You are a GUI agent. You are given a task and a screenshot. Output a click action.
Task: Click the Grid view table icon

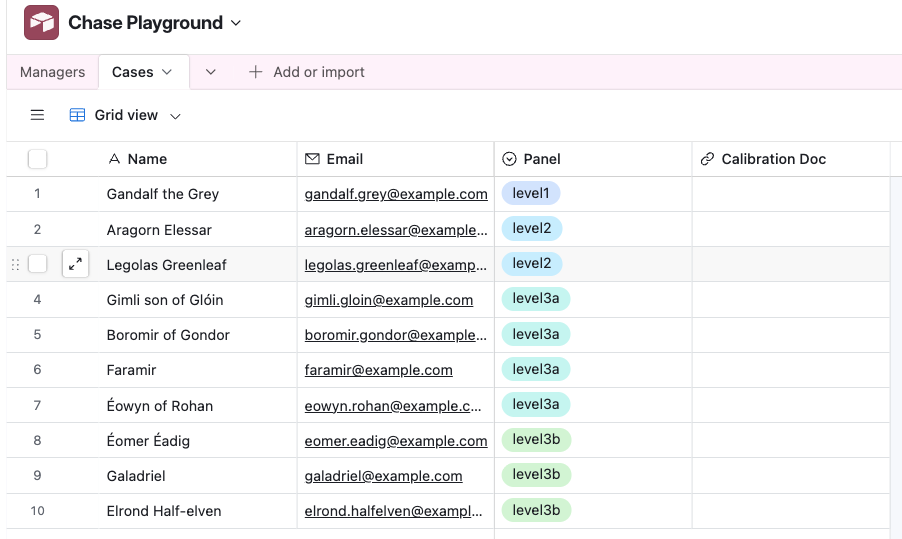click(x=77, y=115)
